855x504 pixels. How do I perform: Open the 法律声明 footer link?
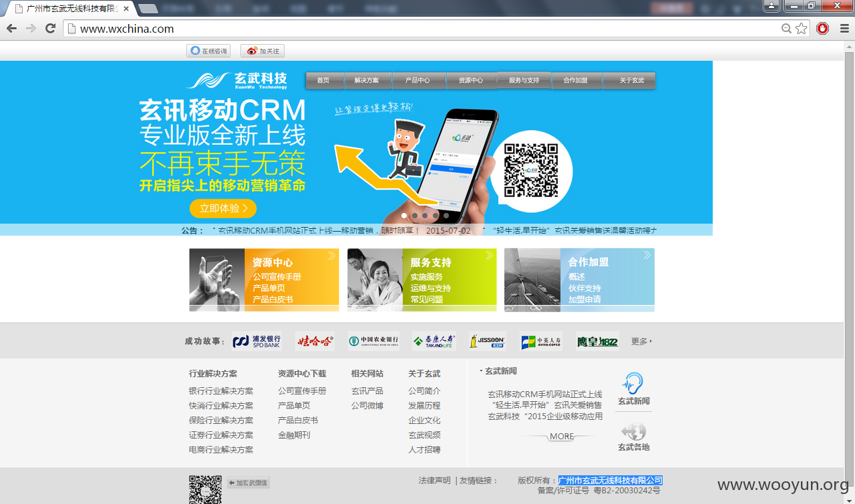(434, 481)
